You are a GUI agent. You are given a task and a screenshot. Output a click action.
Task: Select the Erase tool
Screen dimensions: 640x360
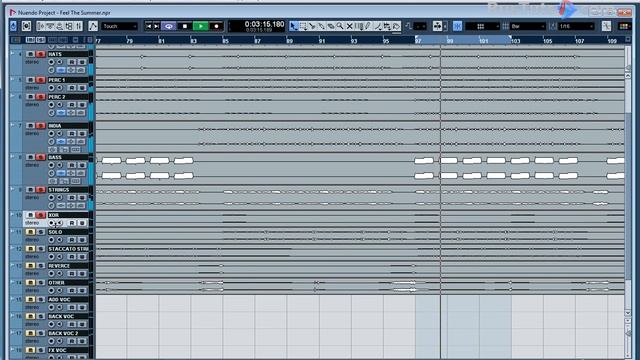click(331, 27)
